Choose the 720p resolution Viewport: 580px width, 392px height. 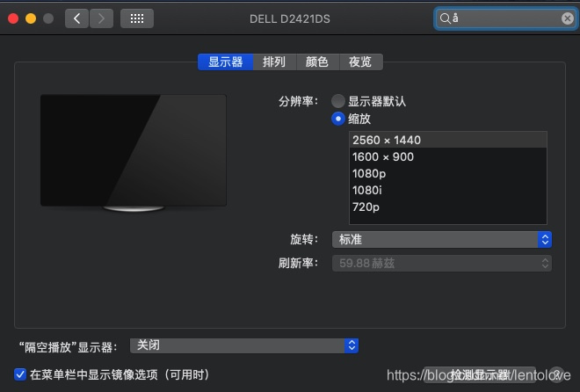point(447,207)
